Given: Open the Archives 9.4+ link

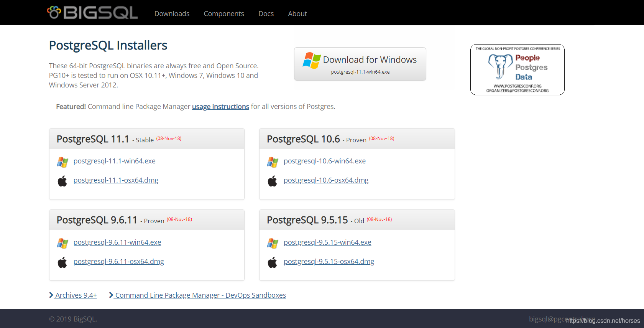Looking at the screenshot, I should (73, 295).
